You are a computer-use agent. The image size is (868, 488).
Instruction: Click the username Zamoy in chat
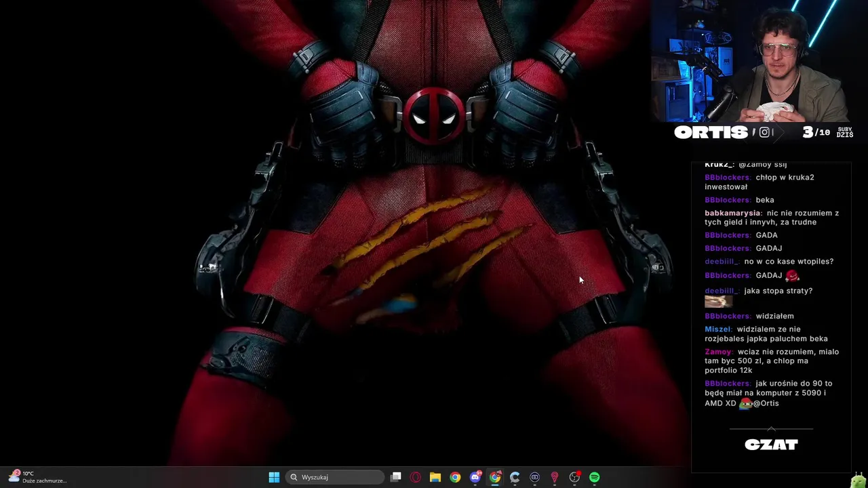pyautogui.click(x=717, y=352)
